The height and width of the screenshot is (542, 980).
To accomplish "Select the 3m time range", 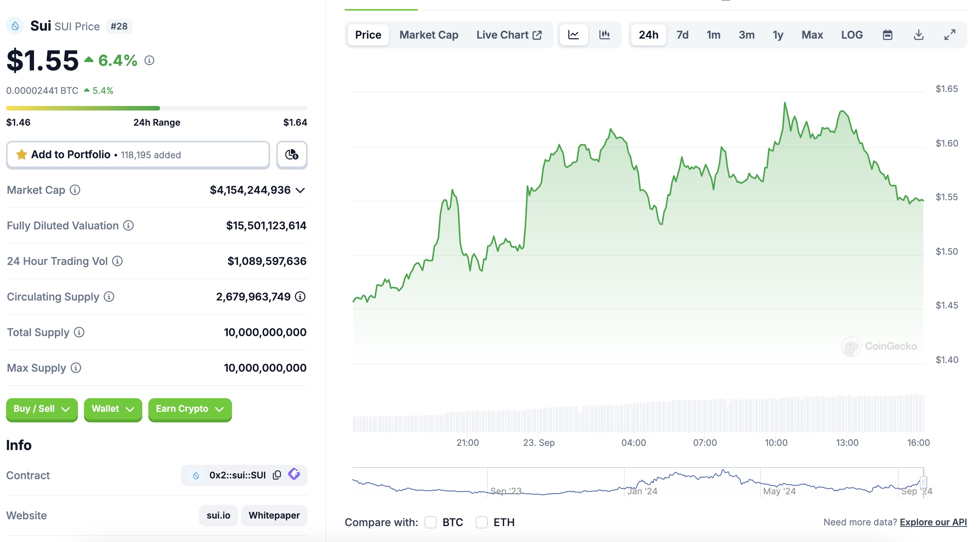I will pyautogui.click(x=747, y=35).
